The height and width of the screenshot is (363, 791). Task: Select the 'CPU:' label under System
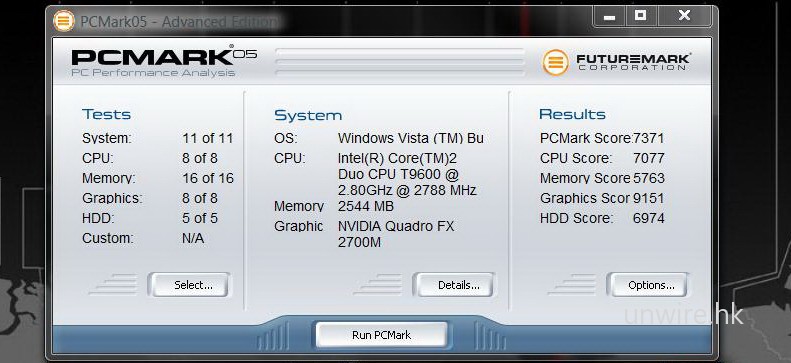[x=290, y=158]
